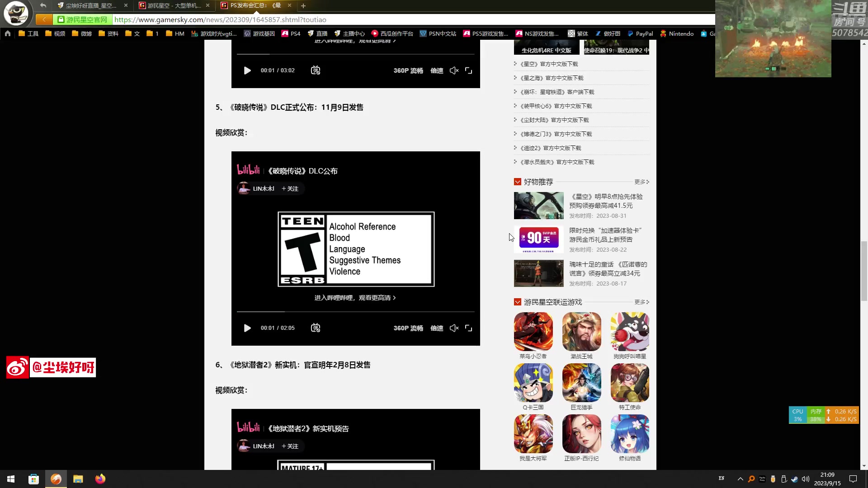The image size is (868, 488).
Task: Open 《博德之门3》官方中文版下载 link
Action: coord(556,134)
